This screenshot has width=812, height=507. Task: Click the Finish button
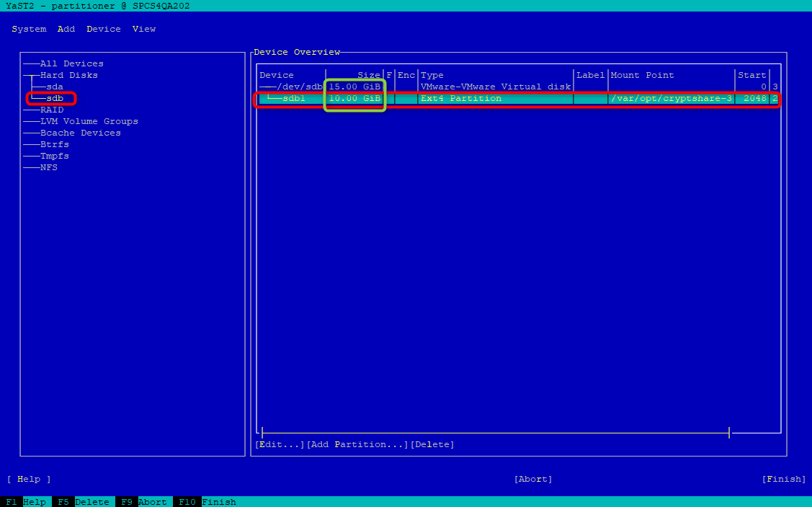point(783,479)
